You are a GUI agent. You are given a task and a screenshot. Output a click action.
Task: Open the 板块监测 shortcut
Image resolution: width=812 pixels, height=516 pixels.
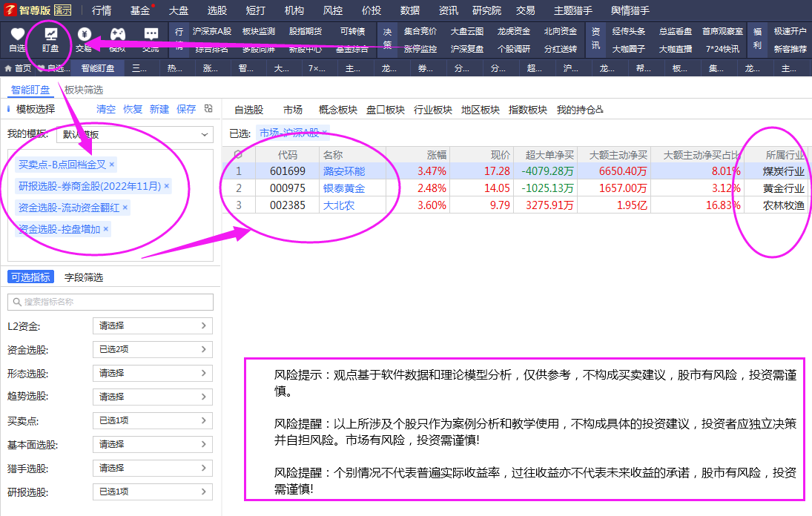(259, 32)
